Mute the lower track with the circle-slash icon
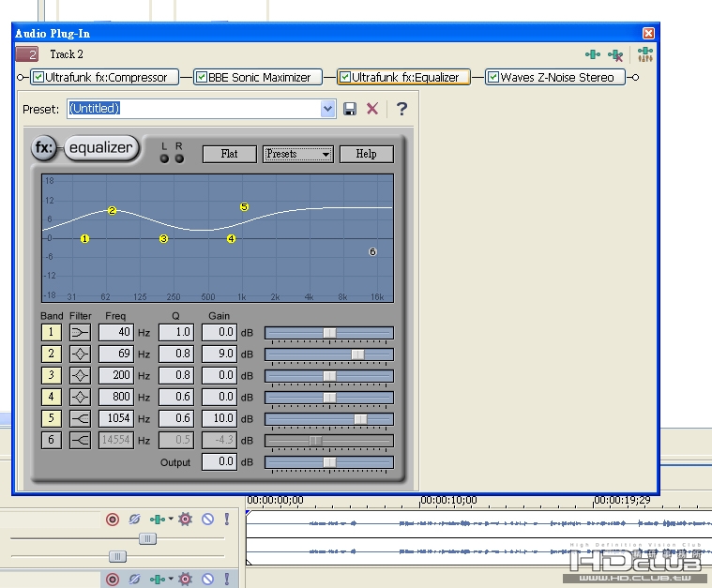This screenshot has width=712, height=588. [x=208, y=580]
